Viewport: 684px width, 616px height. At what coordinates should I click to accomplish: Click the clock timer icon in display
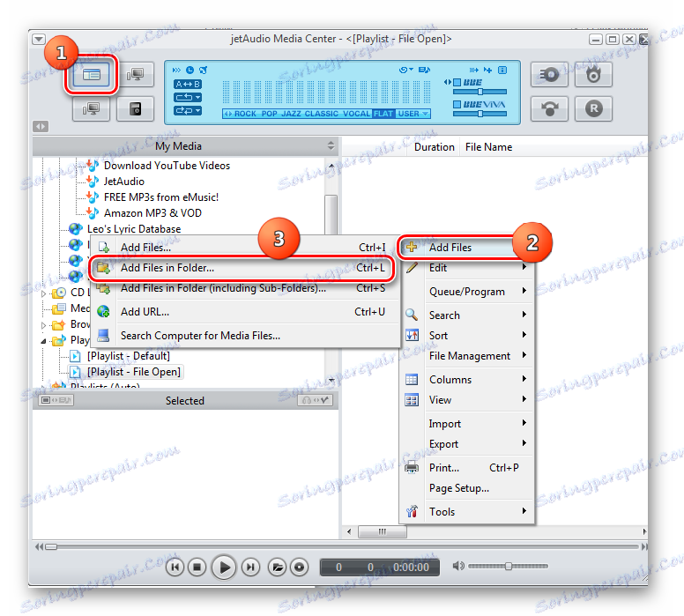[x=190, y=70]
